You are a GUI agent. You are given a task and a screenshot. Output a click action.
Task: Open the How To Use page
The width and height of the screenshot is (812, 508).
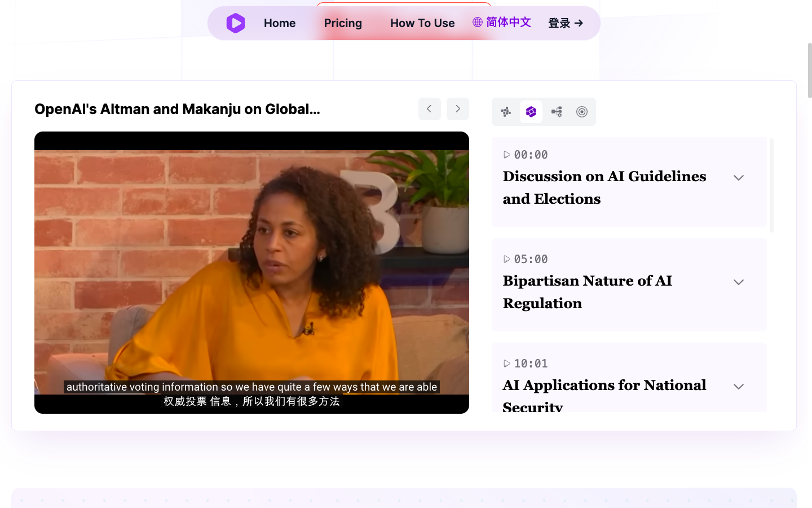(422, 23)
